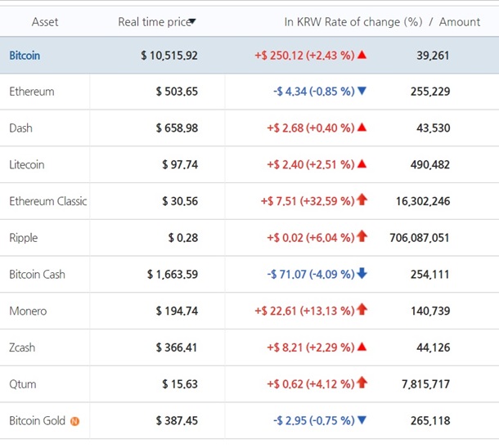Viewport: 499px width, 448px height.
Task: Click the Ripple price $ 0.28
Action: pos(183,238)
